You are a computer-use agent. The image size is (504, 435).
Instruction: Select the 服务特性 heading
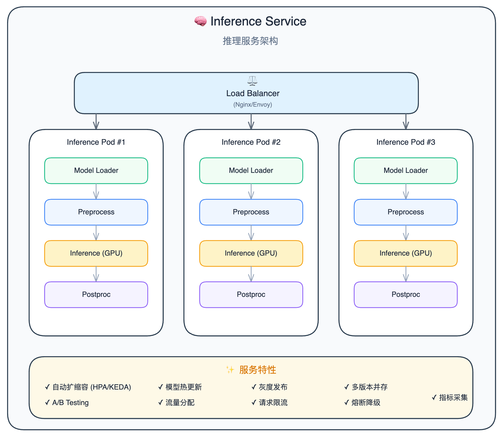258,370
